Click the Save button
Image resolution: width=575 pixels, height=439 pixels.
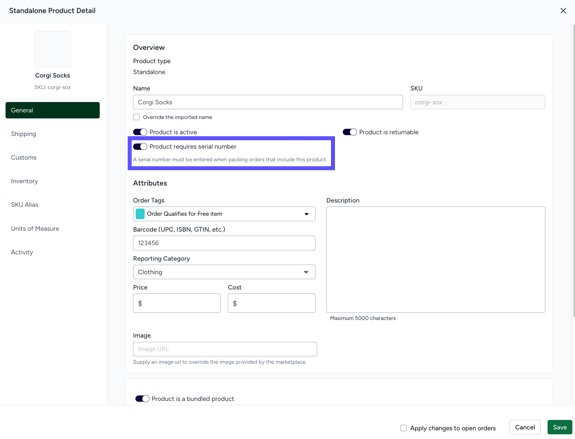(560, 427)
